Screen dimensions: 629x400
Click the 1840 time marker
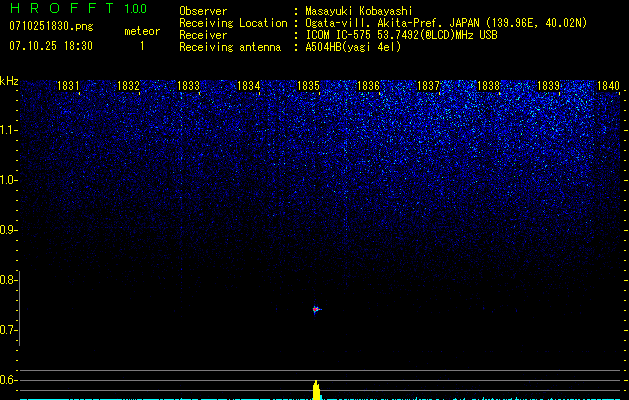tap(608, 87)
